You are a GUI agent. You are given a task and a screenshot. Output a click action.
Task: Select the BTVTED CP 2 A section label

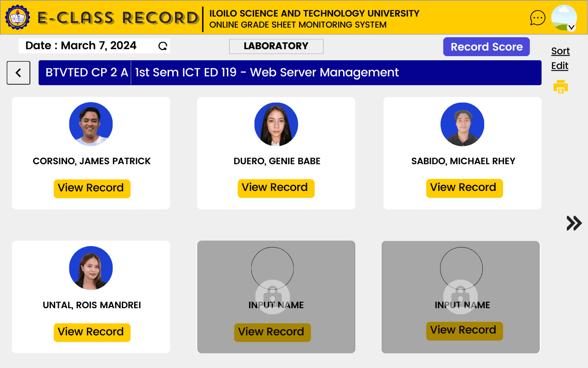pos(86,73)
